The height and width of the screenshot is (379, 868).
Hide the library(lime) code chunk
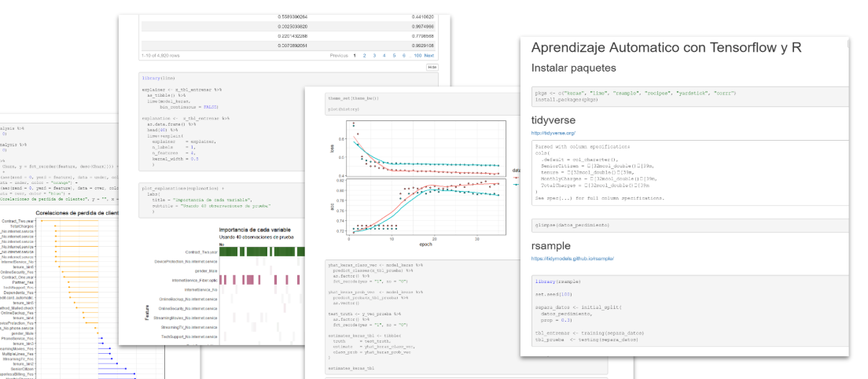(432, 67)
